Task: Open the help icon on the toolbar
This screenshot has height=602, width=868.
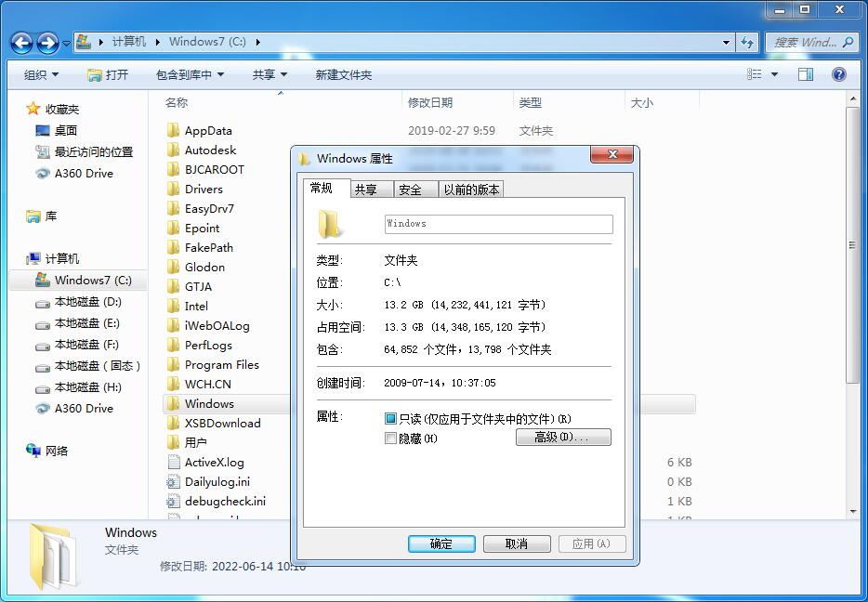Action: 839,73
